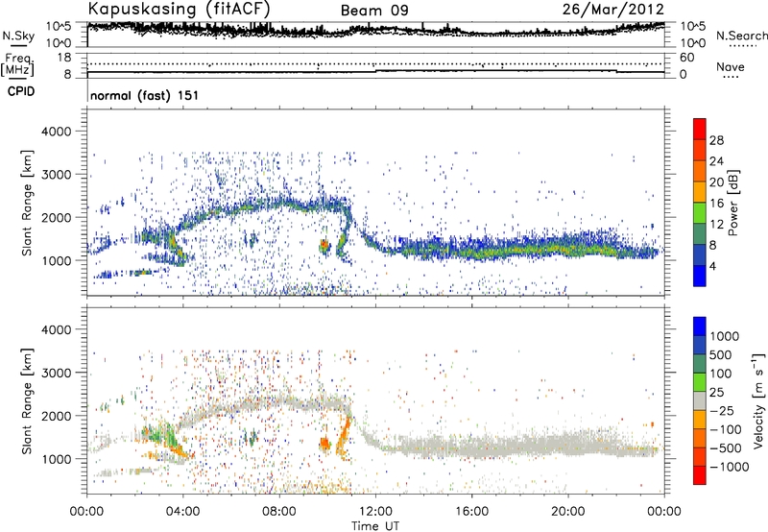This screenshot has height=532, width=768.
Task: Click the '500' velocity colorbar label
Action: (x=721, y=355)
